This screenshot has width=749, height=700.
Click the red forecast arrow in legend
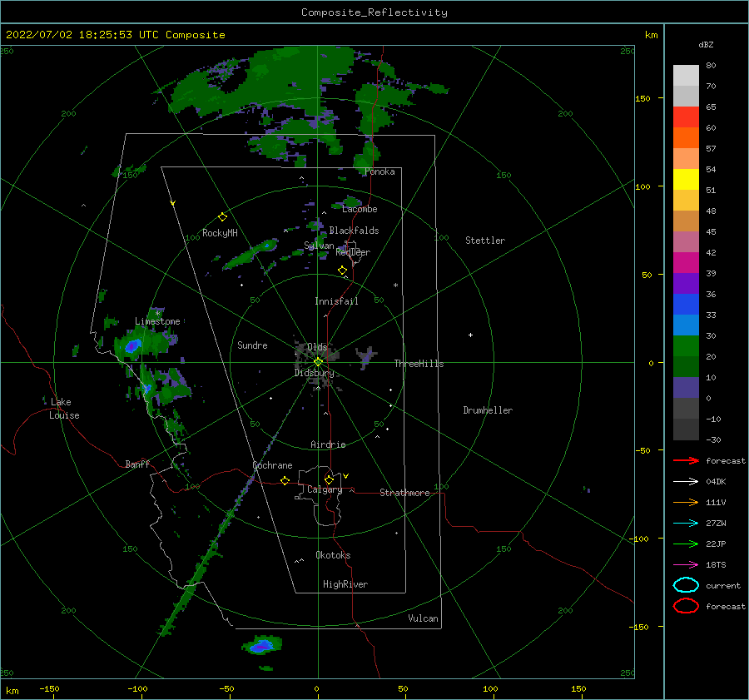(x=686, y=460)
